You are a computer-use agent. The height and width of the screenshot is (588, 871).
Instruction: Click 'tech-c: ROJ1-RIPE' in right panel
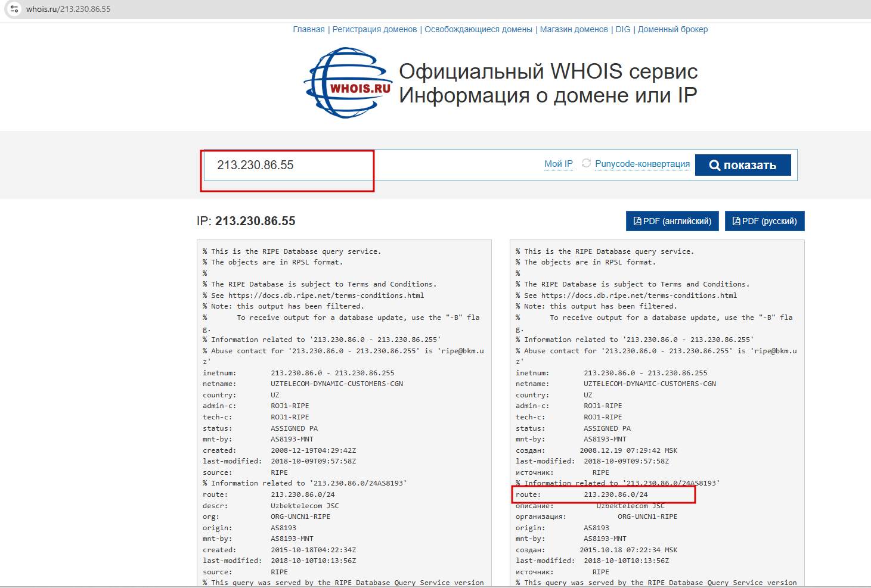coord(569,417)
